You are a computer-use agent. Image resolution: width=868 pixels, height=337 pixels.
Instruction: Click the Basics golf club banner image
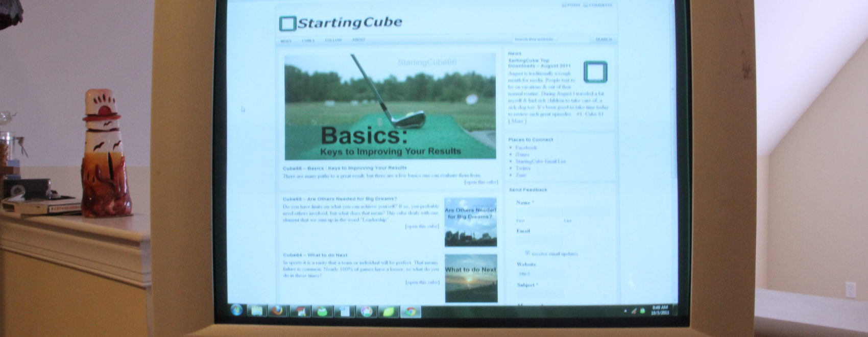pos(390,107)
